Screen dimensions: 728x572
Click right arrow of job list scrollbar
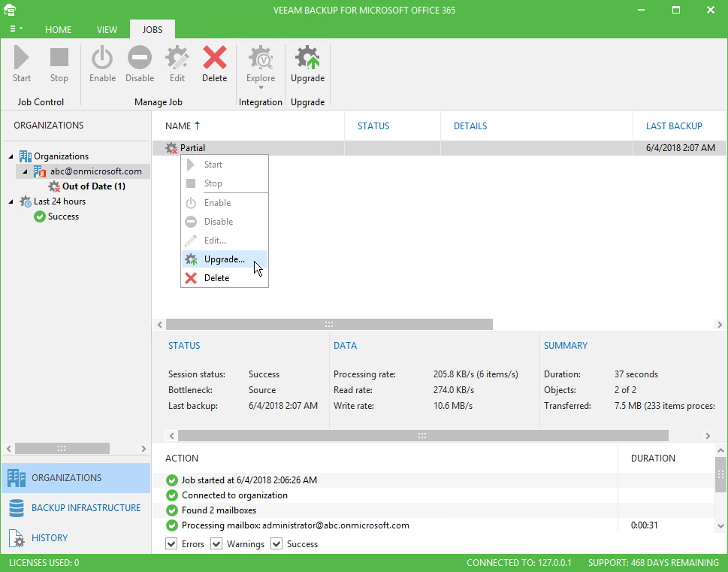(x=720, y=325)
